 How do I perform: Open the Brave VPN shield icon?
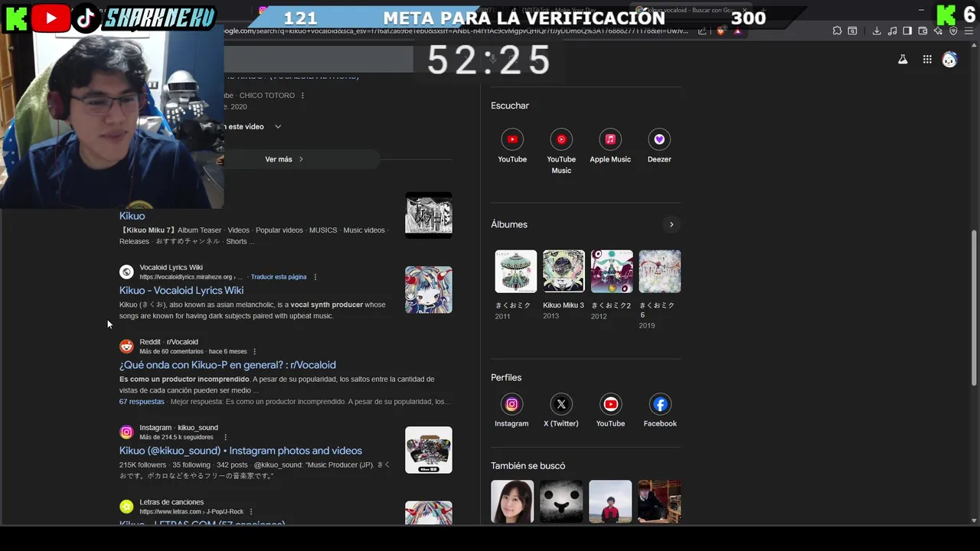(x=953, y=31)
